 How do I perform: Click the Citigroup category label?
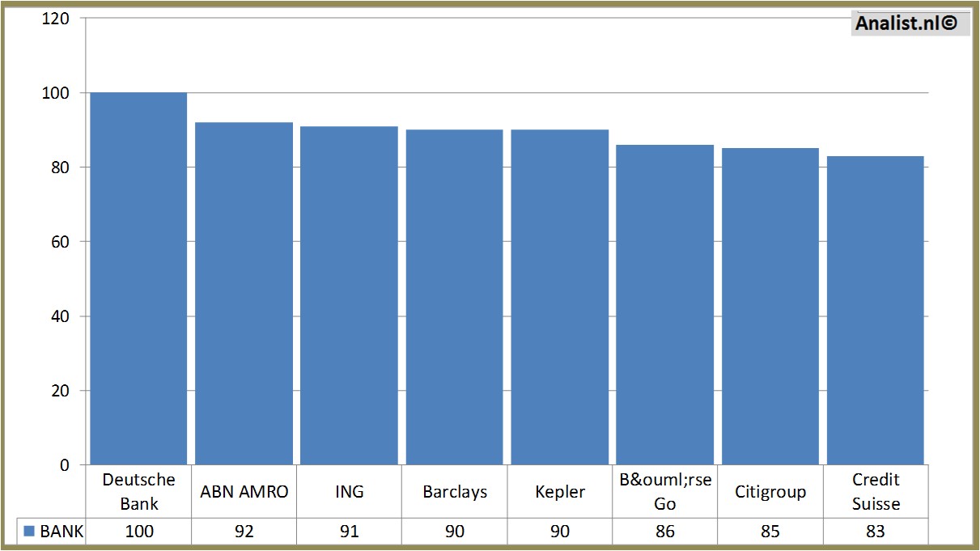pyautogui.click(x=770, y=492)
